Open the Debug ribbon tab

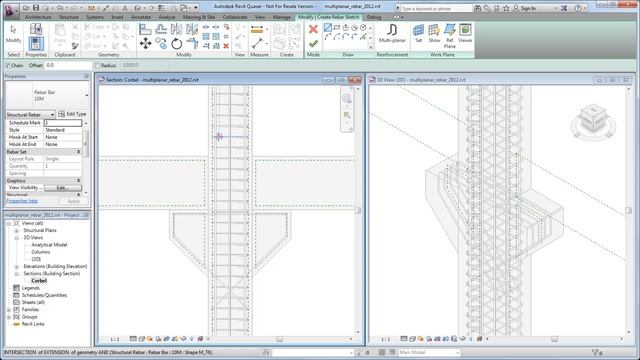coord(373,17)
